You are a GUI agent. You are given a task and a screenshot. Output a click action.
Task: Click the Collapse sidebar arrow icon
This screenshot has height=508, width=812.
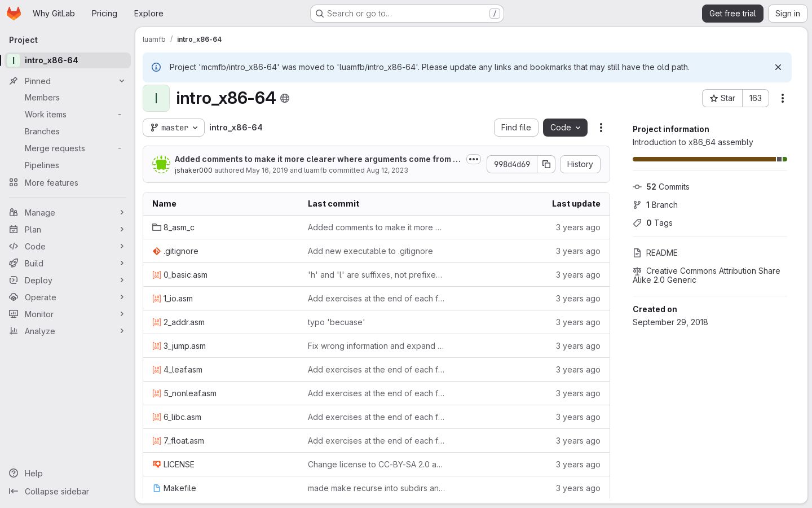(14, 492)
